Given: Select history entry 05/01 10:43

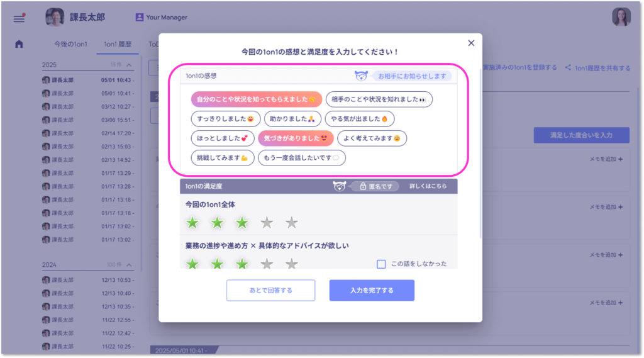Looking at the screenshot, I should click(x=88, y=80).
